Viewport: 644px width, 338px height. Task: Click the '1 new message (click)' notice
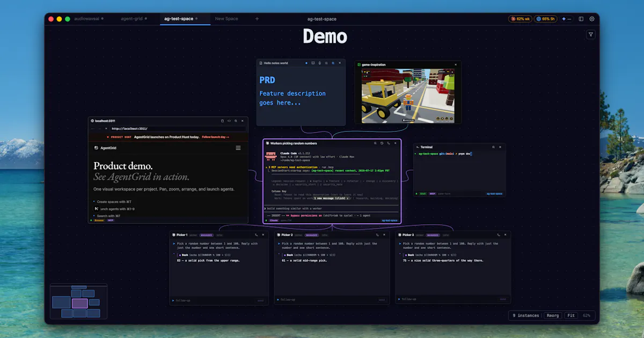(x=332, y=198)
